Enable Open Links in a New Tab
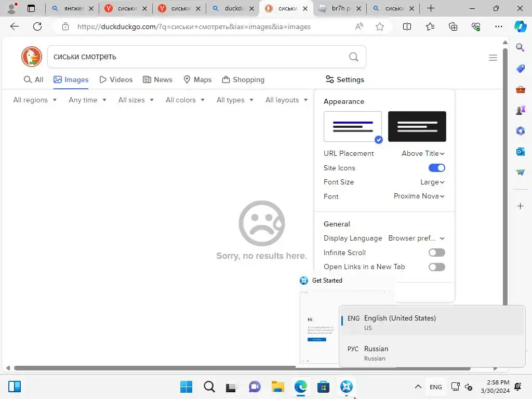The width and height of the screenshot is (532, 399). [436, 267]
